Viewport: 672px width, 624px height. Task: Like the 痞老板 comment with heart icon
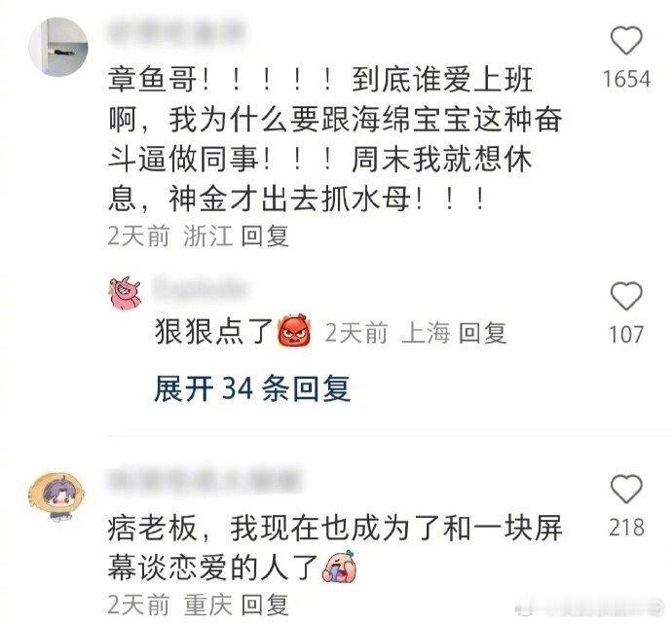(x=626, y=489)
